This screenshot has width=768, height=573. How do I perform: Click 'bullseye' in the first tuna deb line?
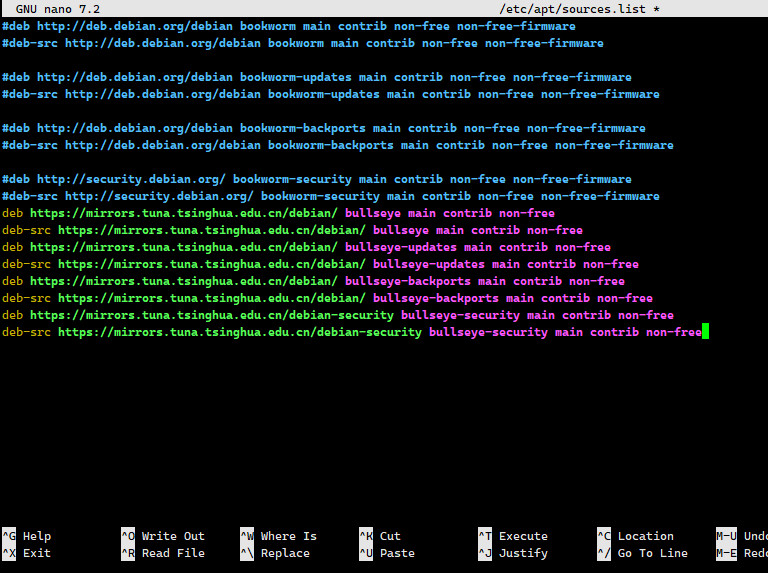[373, 213]
